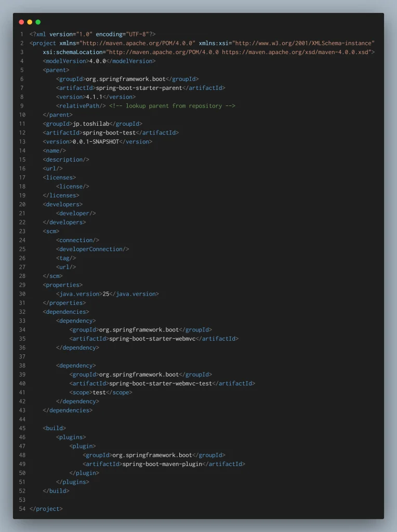Click the parent version value 4.1.1

point(94,97)
